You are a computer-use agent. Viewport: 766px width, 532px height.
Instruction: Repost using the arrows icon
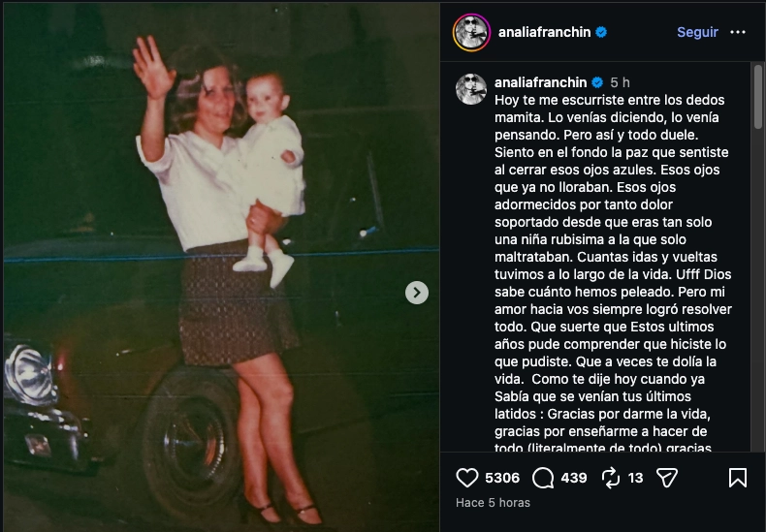pyautogui.click(x=611, y=478)
